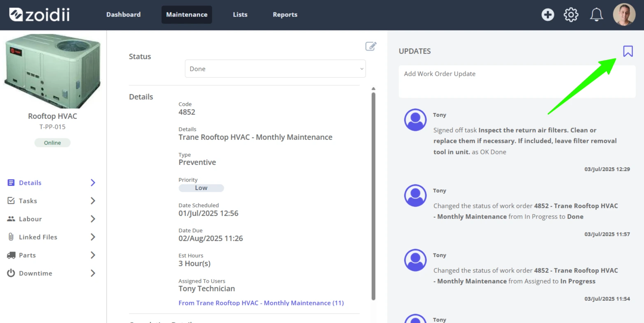Click the bookmark icon in Updates
The height and width of the screenshot is (323, 644).
628,51
